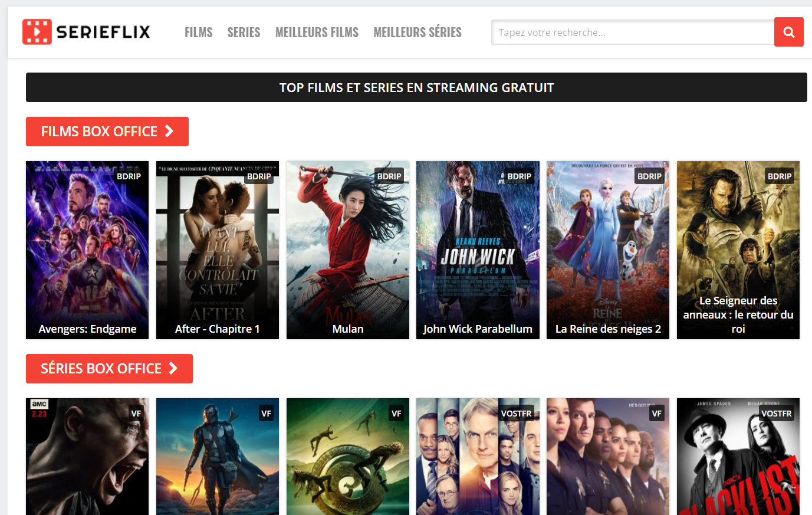This screenshot has height=515, width=812.
Task: Click VOSTFR badge on the Blacklist poster
Action: (x=777, y=414)
